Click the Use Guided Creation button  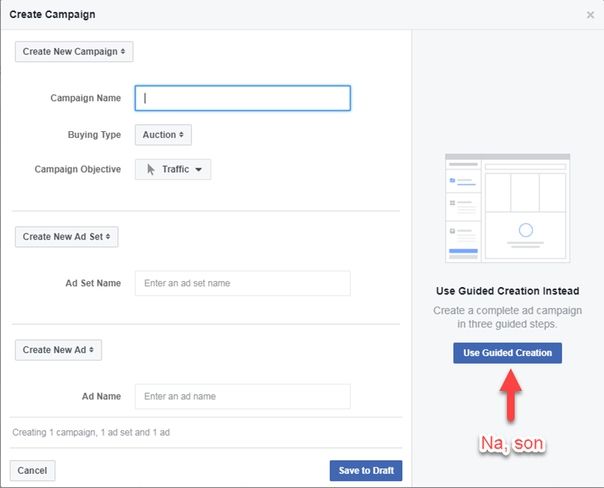tap(507, 353)
